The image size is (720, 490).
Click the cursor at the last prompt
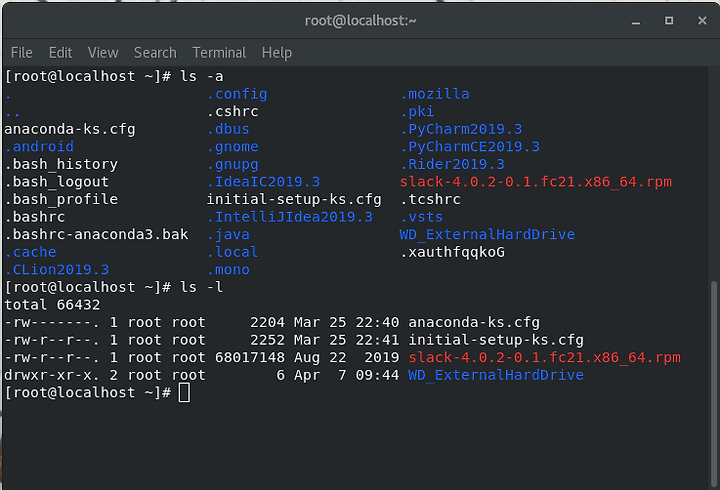click(x=184, y=393)
